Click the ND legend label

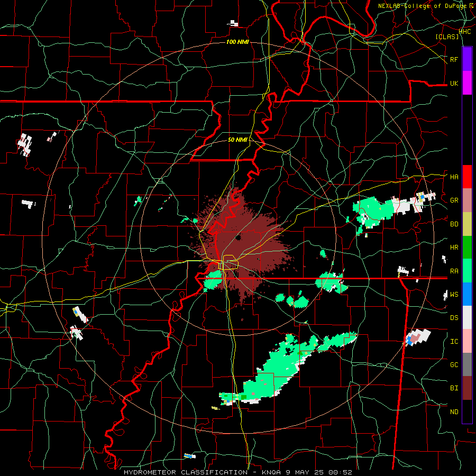[454, 412]
